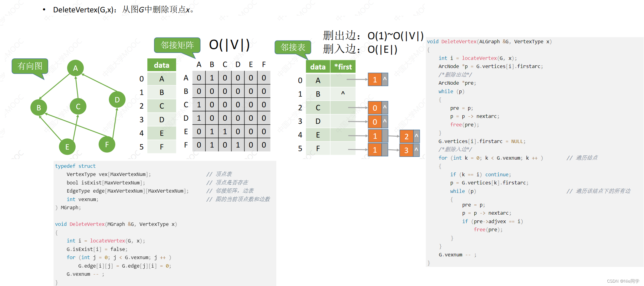Viewport: 644px width, 286px height.
Task: Click orange arc node '0' in adjacency list row D
Action: click(375, 122)
